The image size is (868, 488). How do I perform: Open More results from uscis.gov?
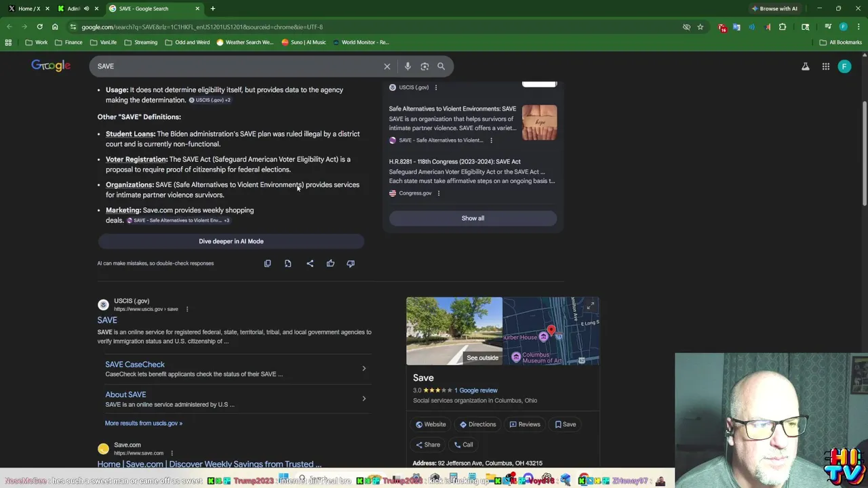(144, 423)
